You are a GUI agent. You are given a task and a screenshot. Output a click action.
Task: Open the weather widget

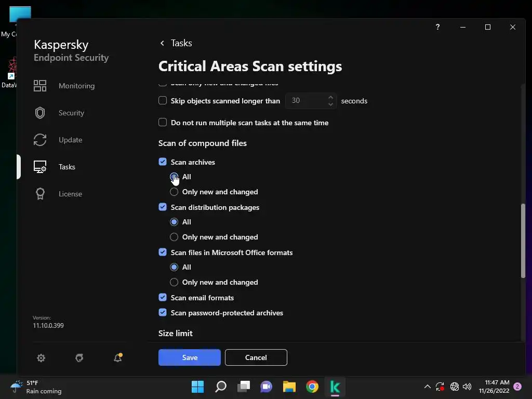click(36, 387)
